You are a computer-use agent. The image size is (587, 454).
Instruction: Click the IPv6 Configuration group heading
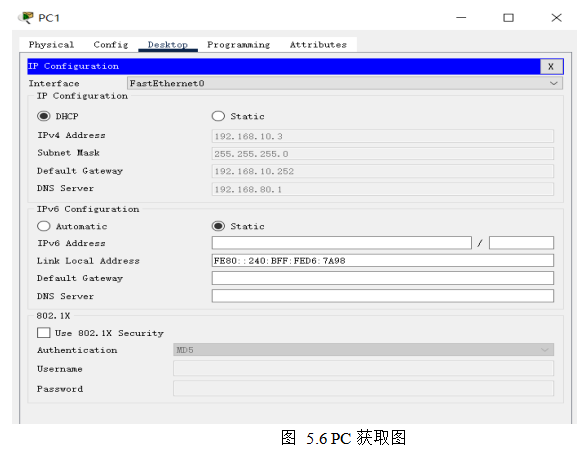(88, 209)
